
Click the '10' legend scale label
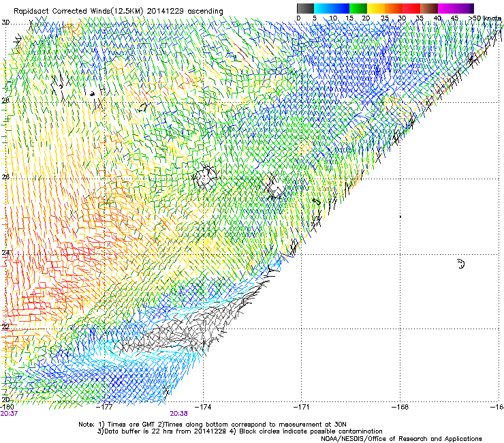(333, 18)
